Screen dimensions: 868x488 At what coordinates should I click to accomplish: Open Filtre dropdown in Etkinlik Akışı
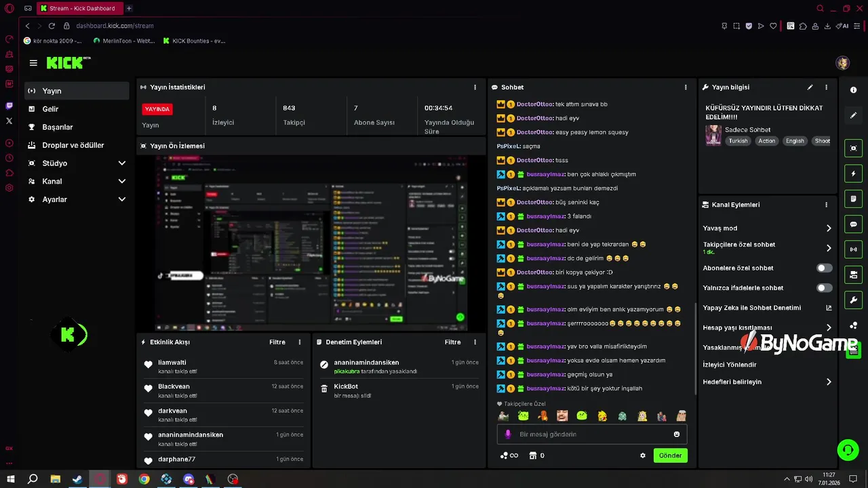click(277, 342)
